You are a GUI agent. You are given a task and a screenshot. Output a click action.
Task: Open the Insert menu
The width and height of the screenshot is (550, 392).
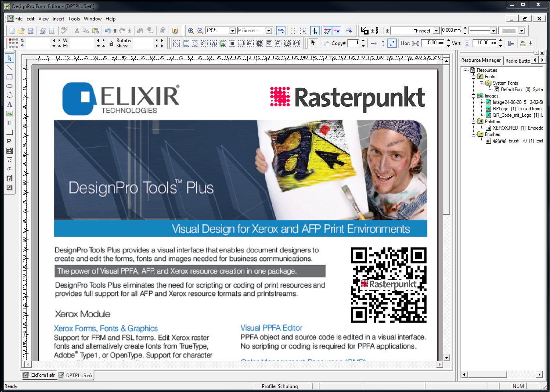58,19
